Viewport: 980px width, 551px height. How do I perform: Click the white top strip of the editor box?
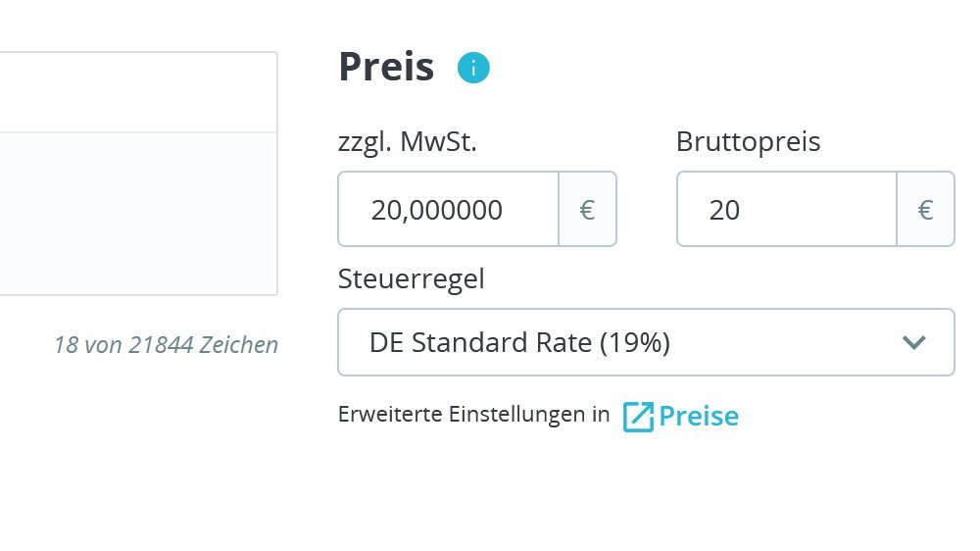[137, 92]
